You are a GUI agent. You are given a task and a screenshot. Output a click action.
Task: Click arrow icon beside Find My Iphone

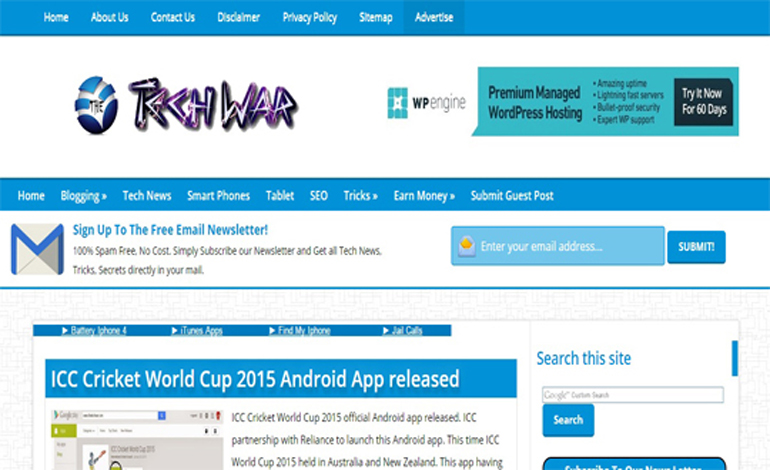(272, 331)
